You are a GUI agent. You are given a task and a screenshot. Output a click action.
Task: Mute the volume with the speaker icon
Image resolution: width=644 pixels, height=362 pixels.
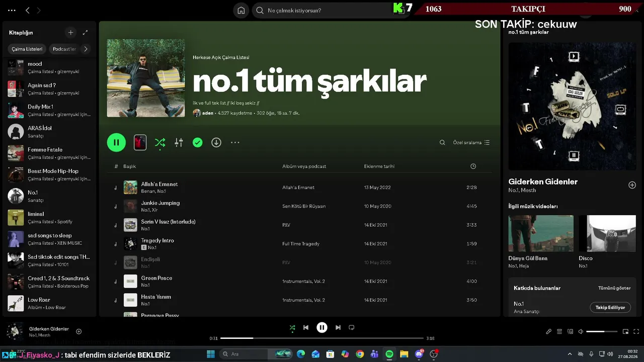(581, 331)
